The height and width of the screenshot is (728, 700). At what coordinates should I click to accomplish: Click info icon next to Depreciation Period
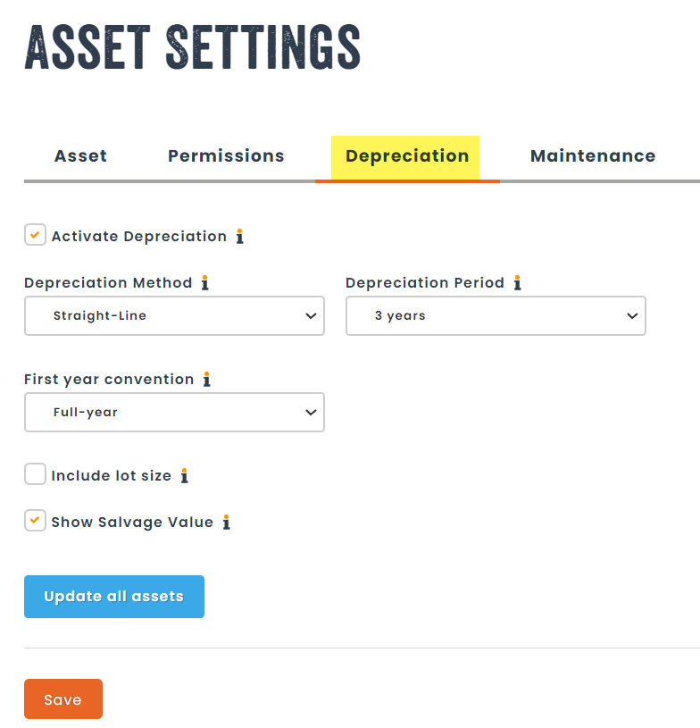pos(517,283)
